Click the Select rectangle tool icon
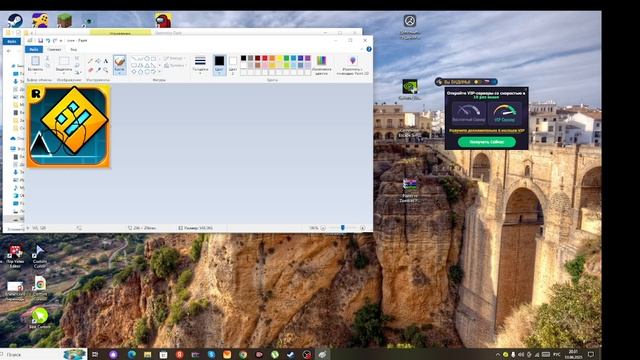 [64, 61]
